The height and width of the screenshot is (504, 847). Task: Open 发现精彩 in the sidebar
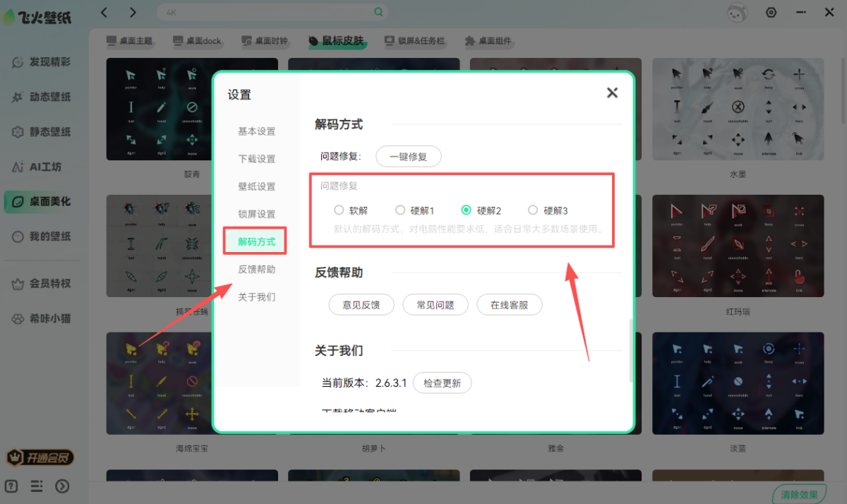(42, 62)
